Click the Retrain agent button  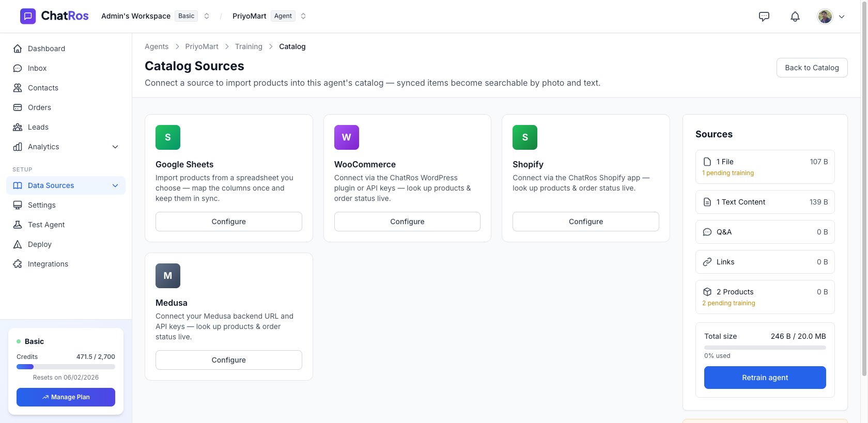765,378
